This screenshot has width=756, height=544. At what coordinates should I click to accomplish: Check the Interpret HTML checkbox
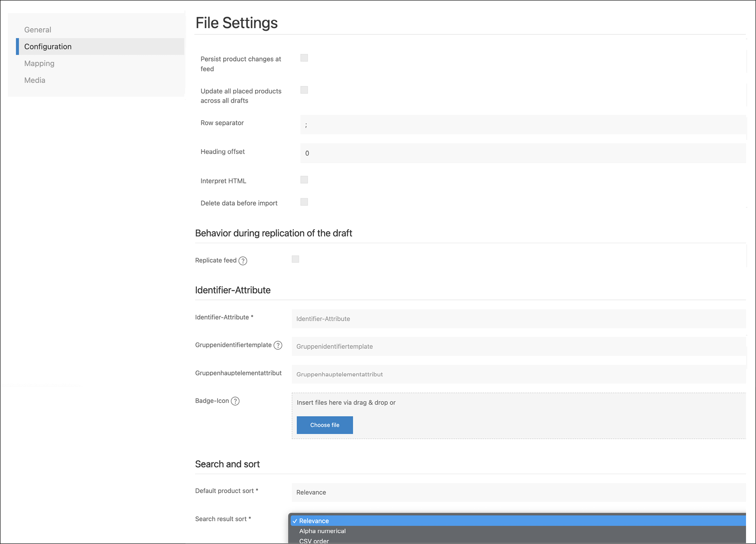[304, 180]
